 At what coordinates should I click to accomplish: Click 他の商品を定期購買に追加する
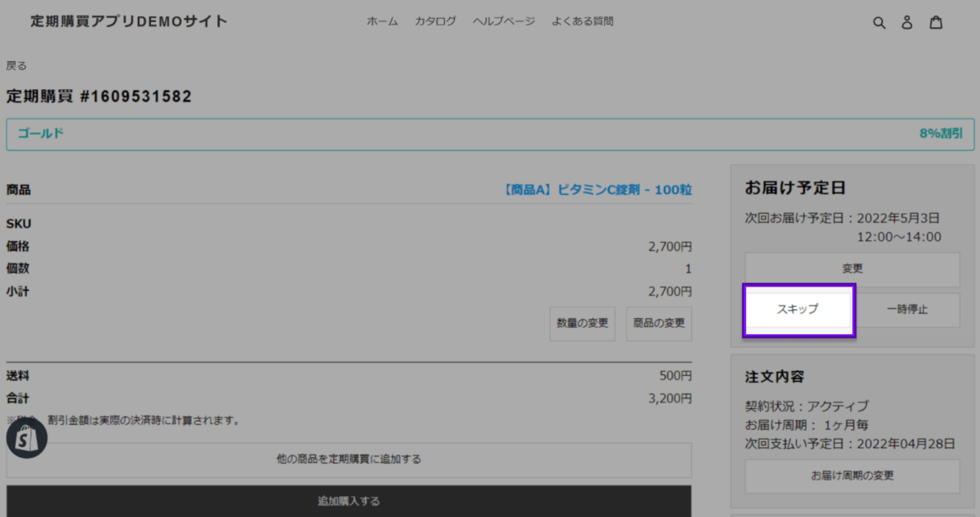pos(349,459)
